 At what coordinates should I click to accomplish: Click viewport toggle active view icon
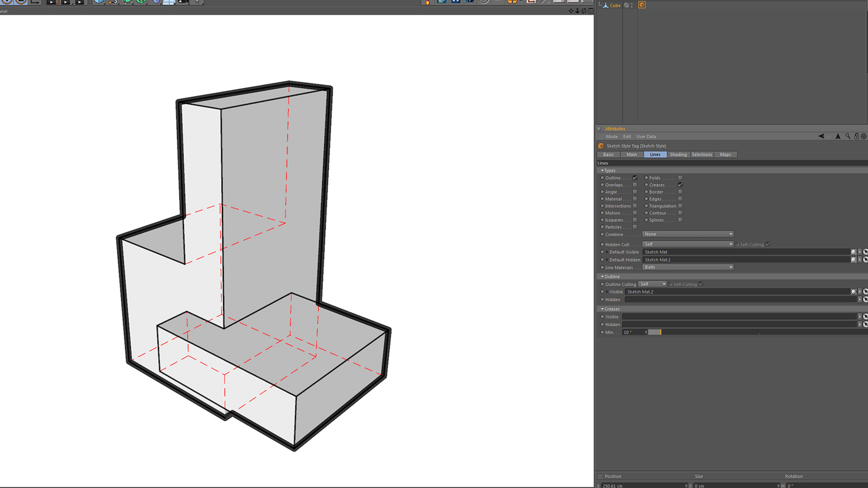(x=590, y=11)
